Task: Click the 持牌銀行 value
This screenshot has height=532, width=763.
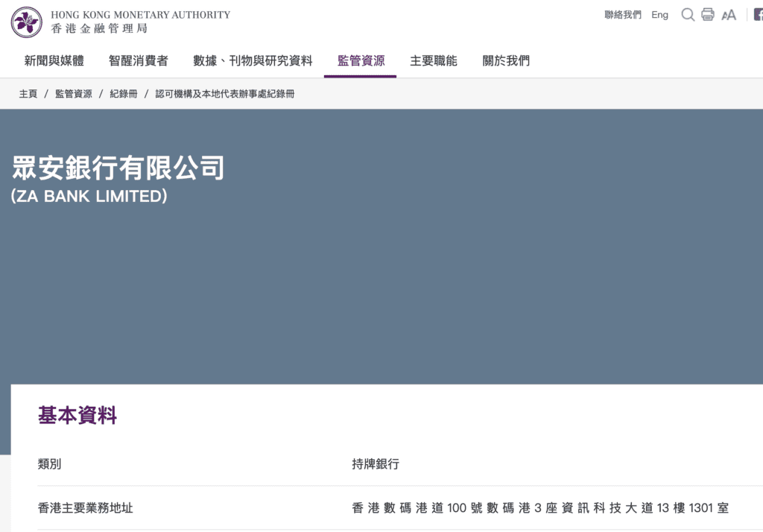Action: pyautogui.click(x=376, y=464)
